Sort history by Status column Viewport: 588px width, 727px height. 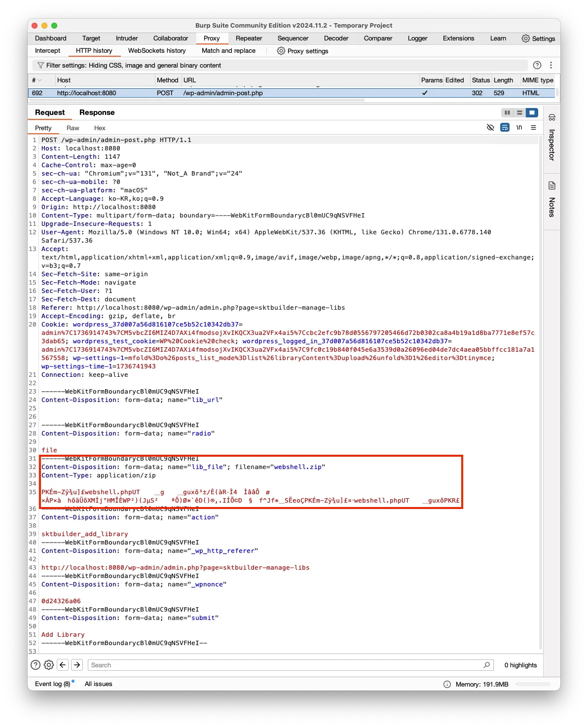tap(481, 80)
